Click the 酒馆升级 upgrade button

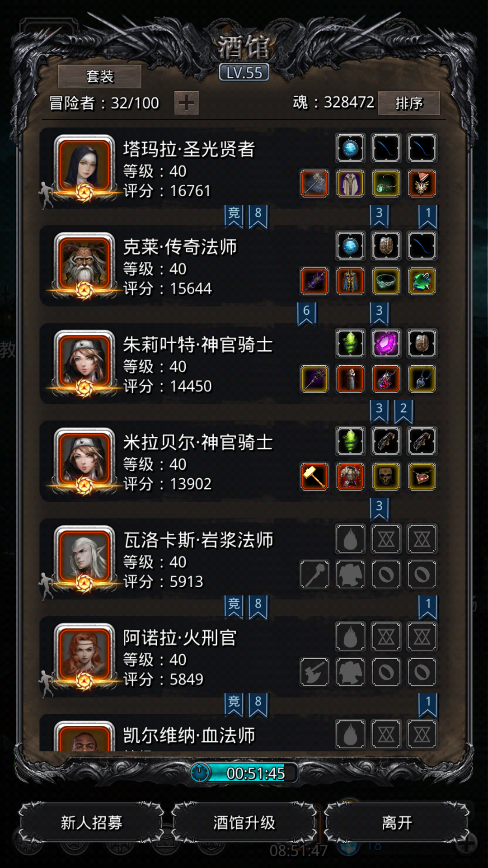click(x=244, y=823)
